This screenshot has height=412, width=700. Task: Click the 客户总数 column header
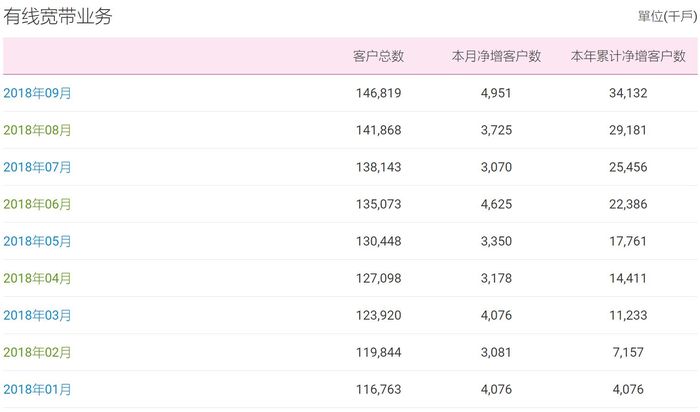[x=378, y=56]
